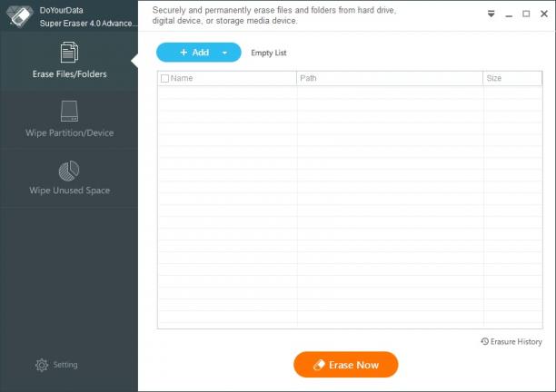Open the Erase Files/Folders section
This screenshot has width=556, height=392.
point(69,61)
